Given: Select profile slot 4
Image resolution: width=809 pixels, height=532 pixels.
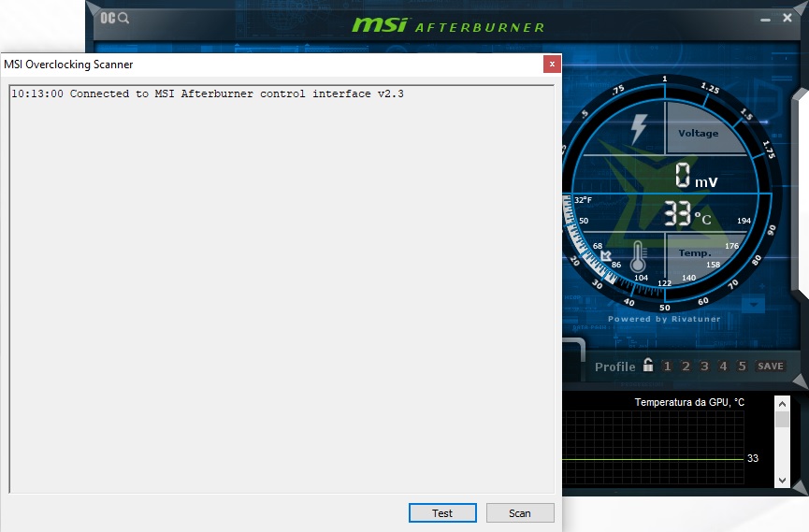Looking at the screenshot, I should 723,366.
